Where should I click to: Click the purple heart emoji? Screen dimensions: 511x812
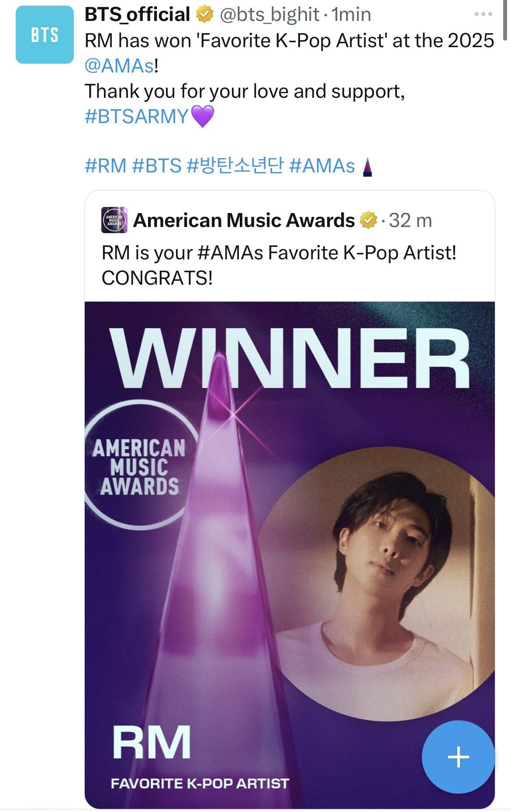click(203, 117)
